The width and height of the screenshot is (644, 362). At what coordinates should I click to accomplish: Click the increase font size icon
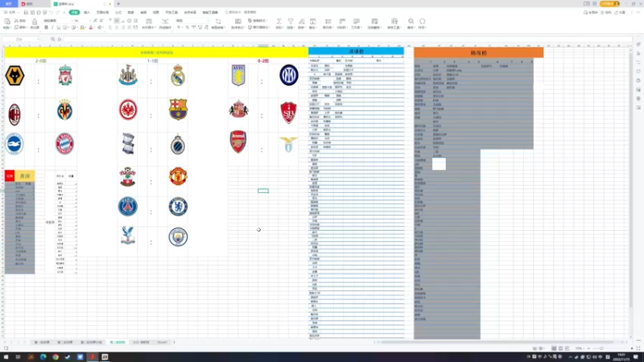95,21
